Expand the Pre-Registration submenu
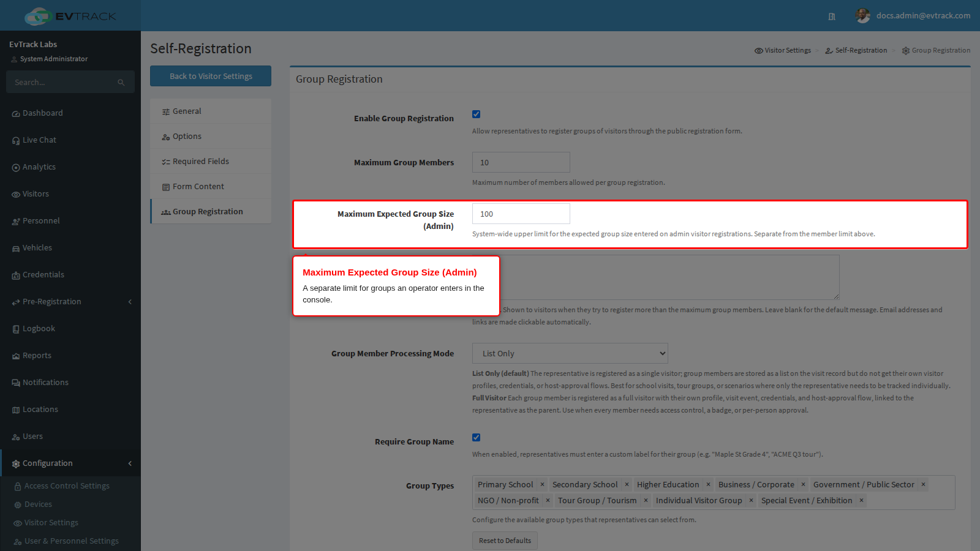Screen dimensions: 980x551 [x=130, y=302]
